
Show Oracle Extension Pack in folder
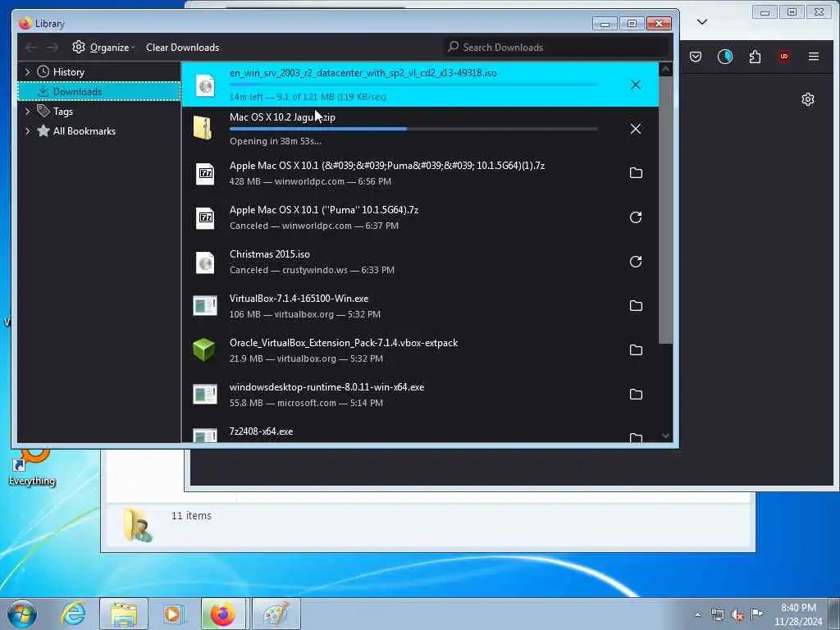coord(636,350)
